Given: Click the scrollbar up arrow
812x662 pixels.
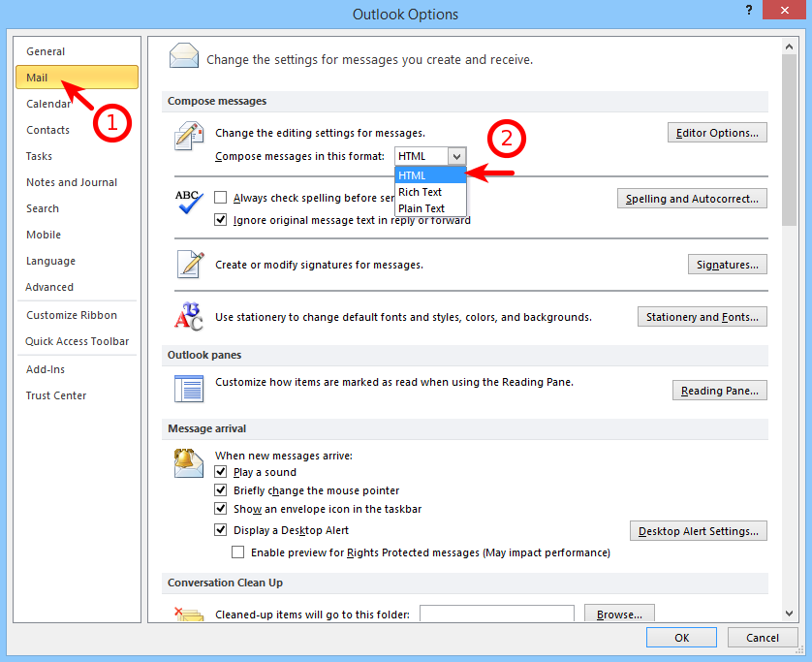Looking at the screenshot, I should point(789,47).
